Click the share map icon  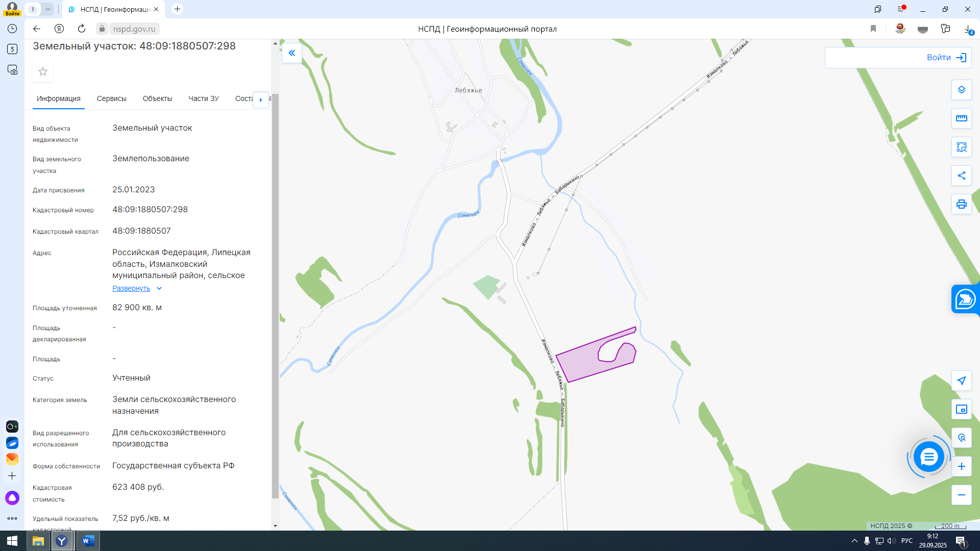pos(961,176)
